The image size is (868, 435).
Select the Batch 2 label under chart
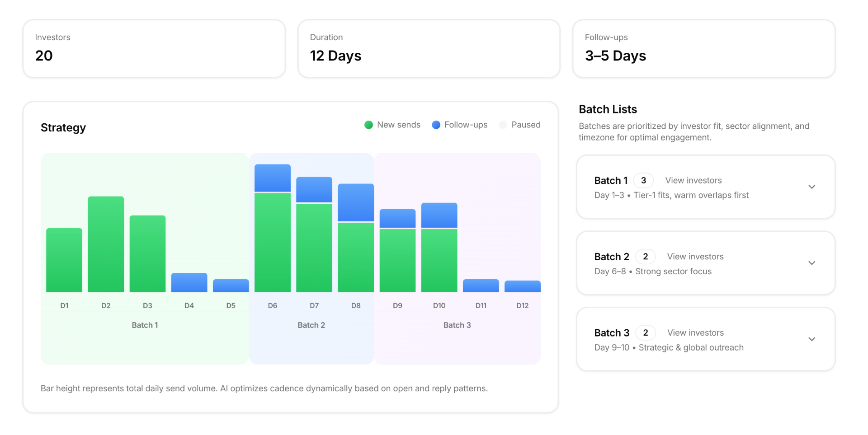(311, 325)
